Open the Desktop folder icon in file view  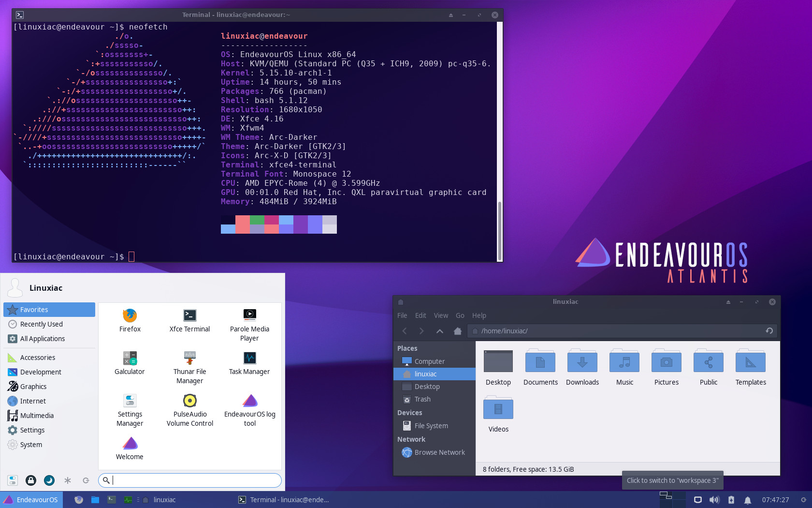[x=498, y=367]
